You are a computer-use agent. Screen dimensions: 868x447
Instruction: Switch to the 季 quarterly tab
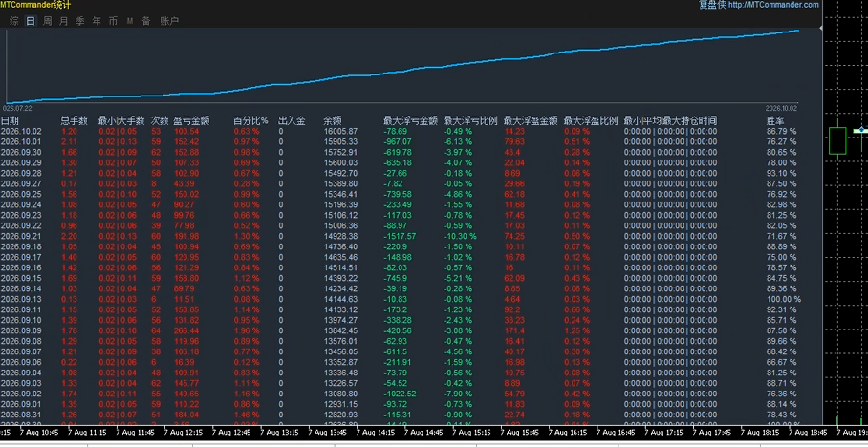80,21
